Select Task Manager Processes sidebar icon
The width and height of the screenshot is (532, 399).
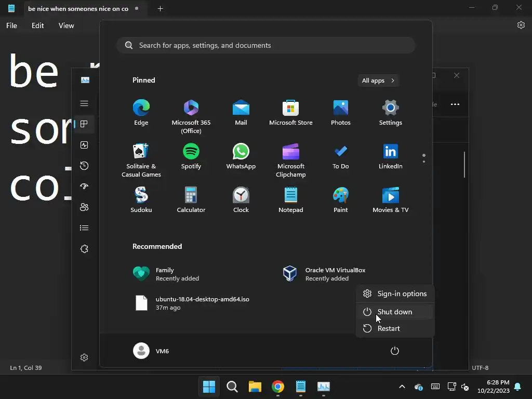(84, 124)
